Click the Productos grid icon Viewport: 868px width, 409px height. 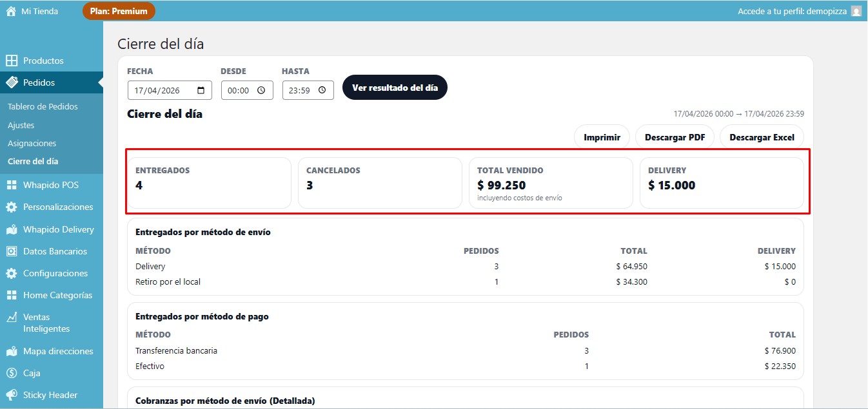(12, 61)
